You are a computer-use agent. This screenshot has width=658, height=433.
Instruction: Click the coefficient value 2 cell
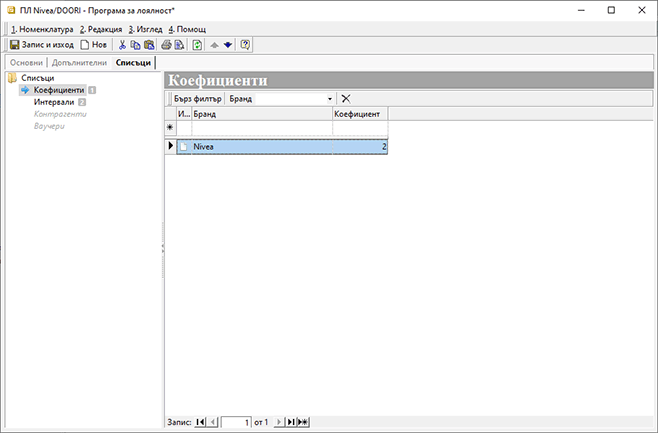[360, 146]
